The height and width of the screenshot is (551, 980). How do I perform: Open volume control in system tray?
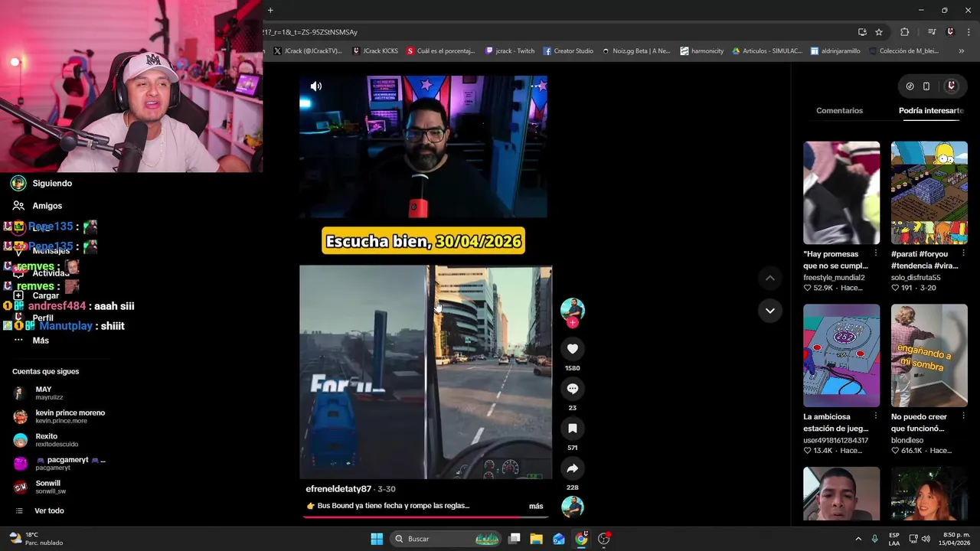pos(926,539)
